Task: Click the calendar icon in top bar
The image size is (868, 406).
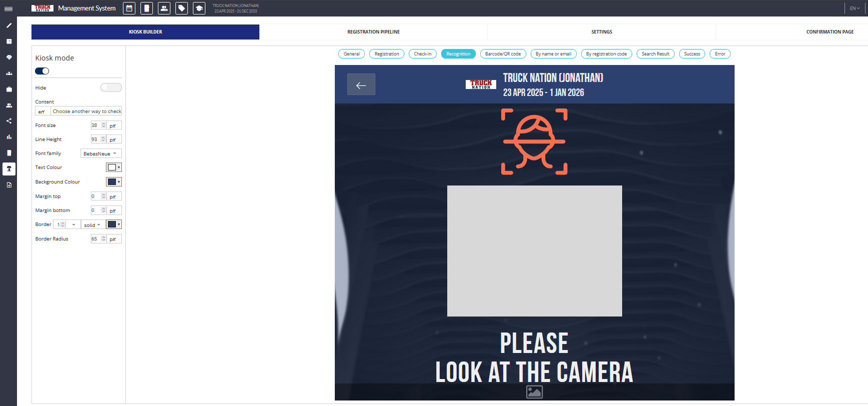Action: [129, 8]
